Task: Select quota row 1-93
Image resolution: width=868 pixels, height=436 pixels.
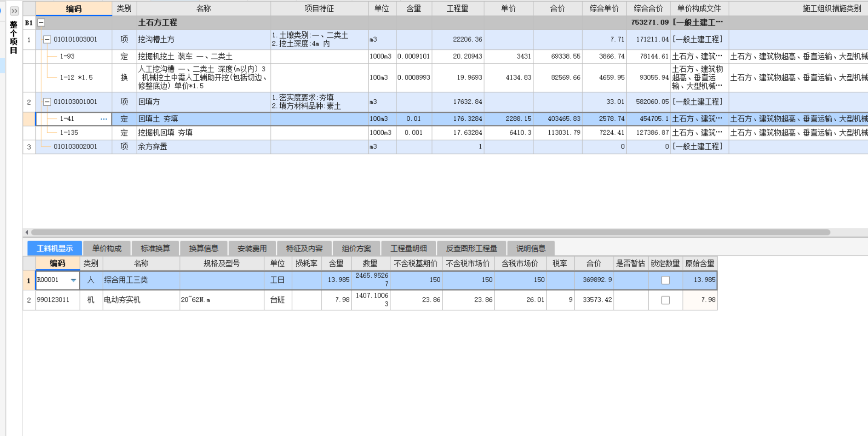Action: pos(445,57)
